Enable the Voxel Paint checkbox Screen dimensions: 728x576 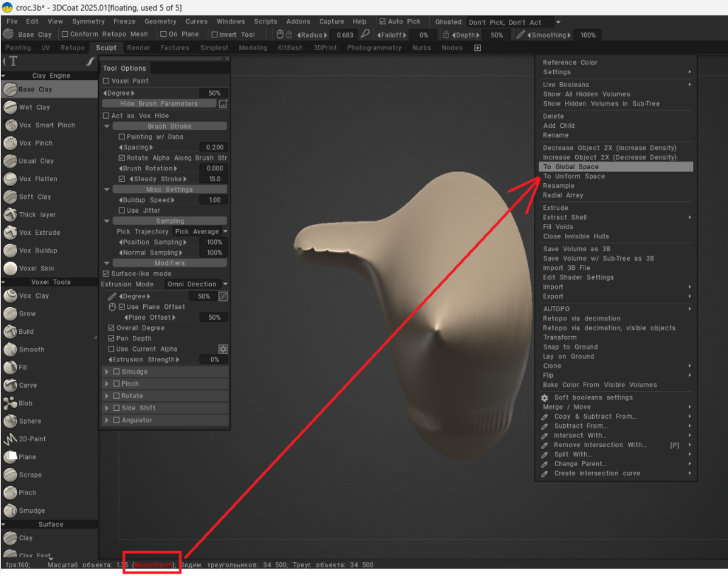[x=106, y=81]
